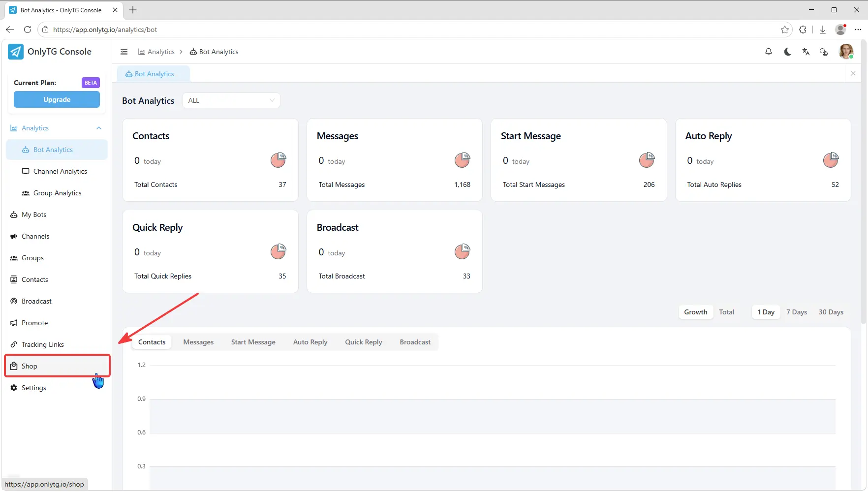Close the Bot Analytics tab panel
Viewport: 868px width, 492px height.
[x=853, y=73]
